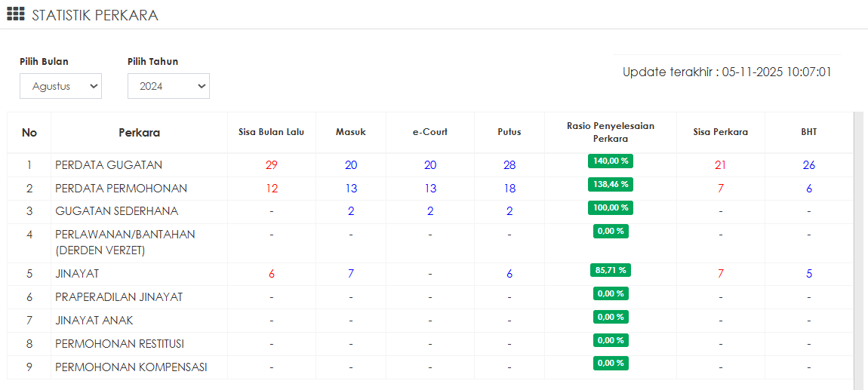868x390 pixels.
Task: Click the PERMOHONAN RESTITUSI row label
Action: click(119, 344)
